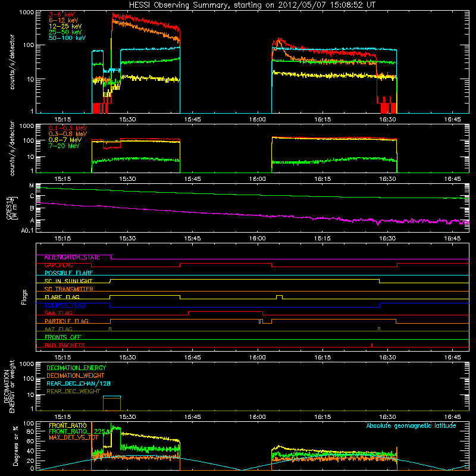476x476 pixels.
Task: Select the 6-12 keV legend label
Action: [64, 20]
